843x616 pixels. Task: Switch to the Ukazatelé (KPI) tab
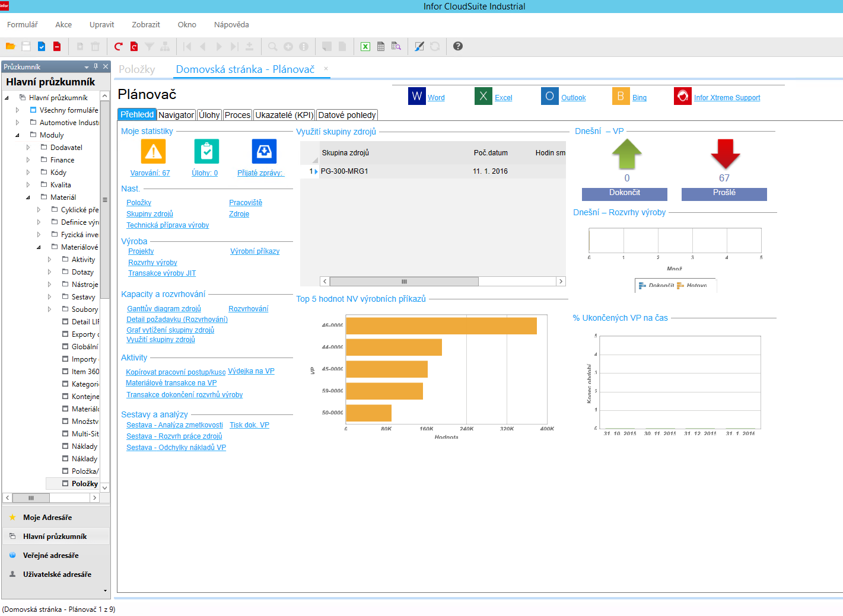tap(284, 115)
